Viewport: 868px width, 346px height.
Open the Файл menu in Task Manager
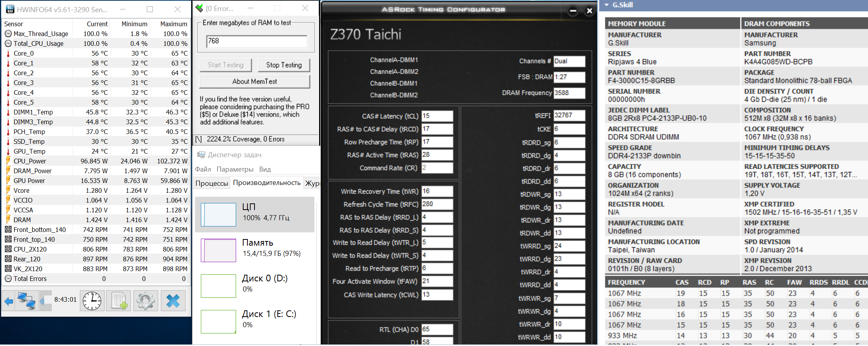click(203, 169)
